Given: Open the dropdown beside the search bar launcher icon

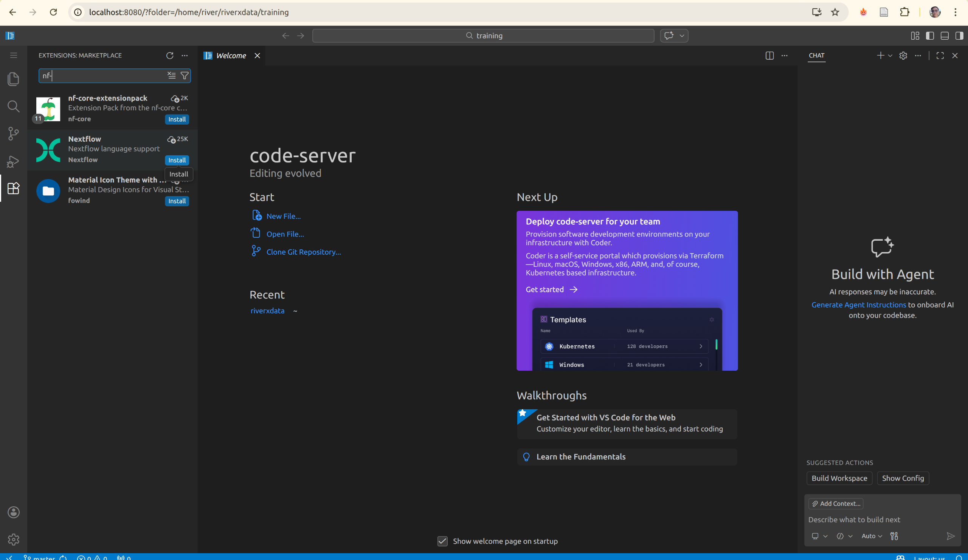Looking at the screenshot, I should tap(682, 36).
